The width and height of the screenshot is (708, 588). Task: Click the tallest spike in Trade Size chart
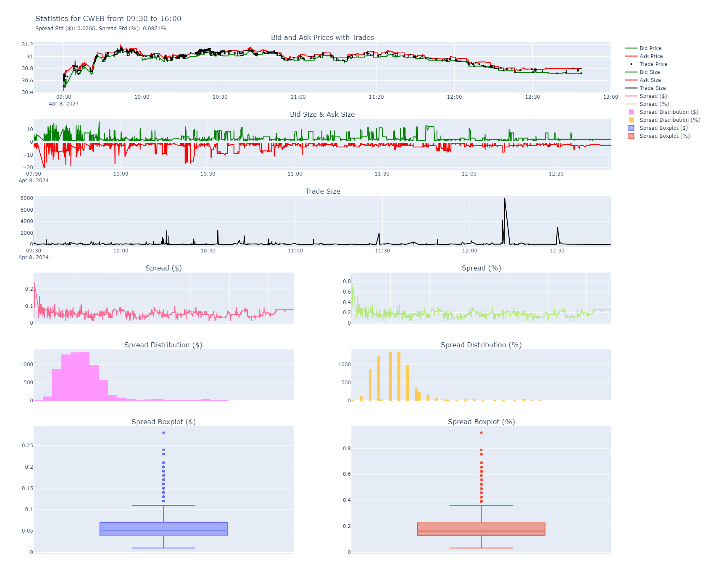505,199
